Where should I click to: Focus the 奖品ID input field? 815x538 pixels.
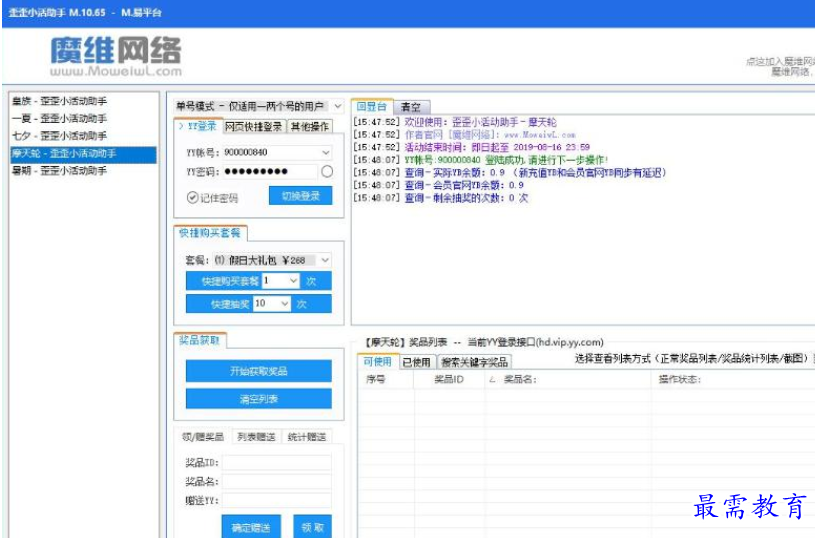[x=277, y=463]
